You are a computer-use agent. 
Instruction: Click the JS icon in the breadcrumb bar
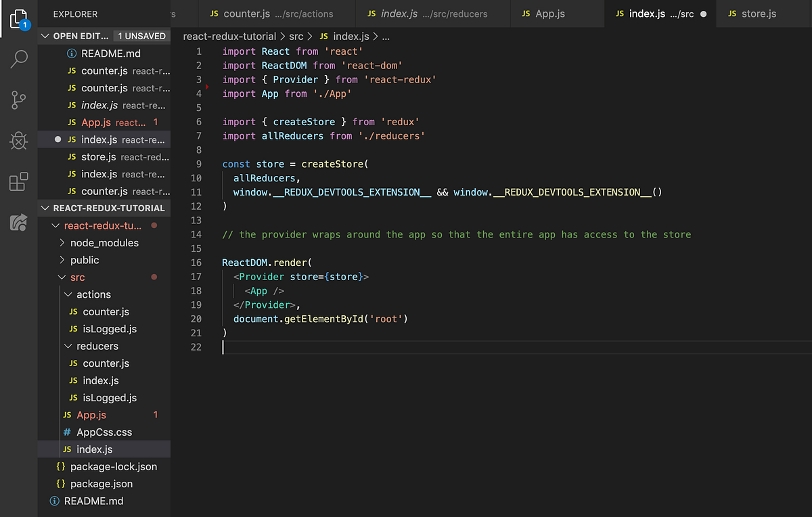[324, 36]
